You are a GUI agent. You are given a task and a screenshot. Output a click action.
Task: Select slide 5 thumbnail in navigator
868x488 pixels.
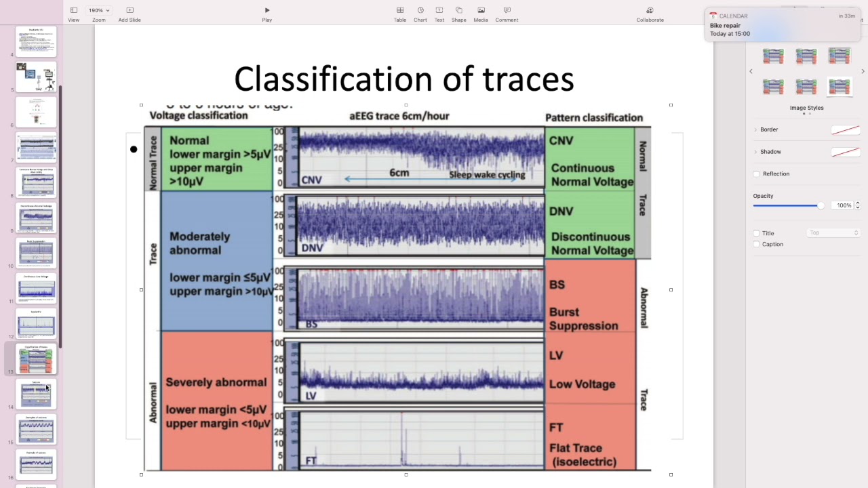coord(36,77)
